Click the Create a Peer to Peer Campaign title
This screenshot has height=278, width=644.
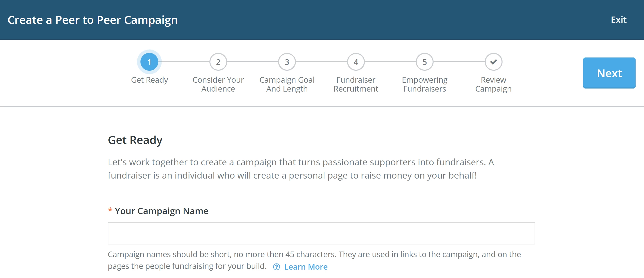click(93, 20)
